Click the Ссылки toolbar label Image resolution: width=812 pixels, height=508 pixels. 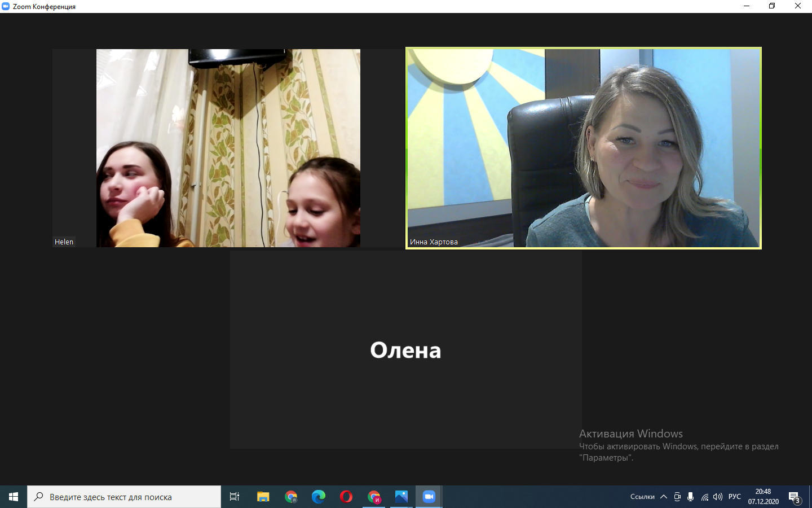642,497
